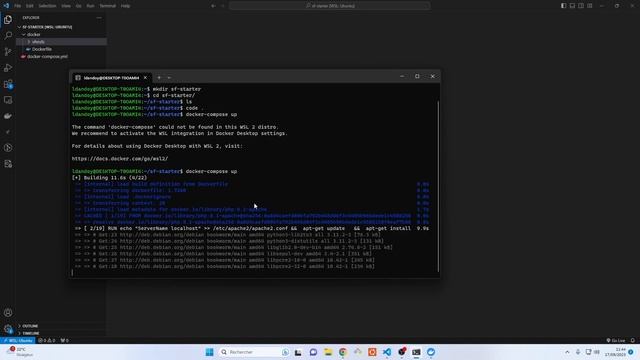Viewport: 640px width, 360px height.
Task: Open the terminal profile dropdown arrow
Action: 169,78
